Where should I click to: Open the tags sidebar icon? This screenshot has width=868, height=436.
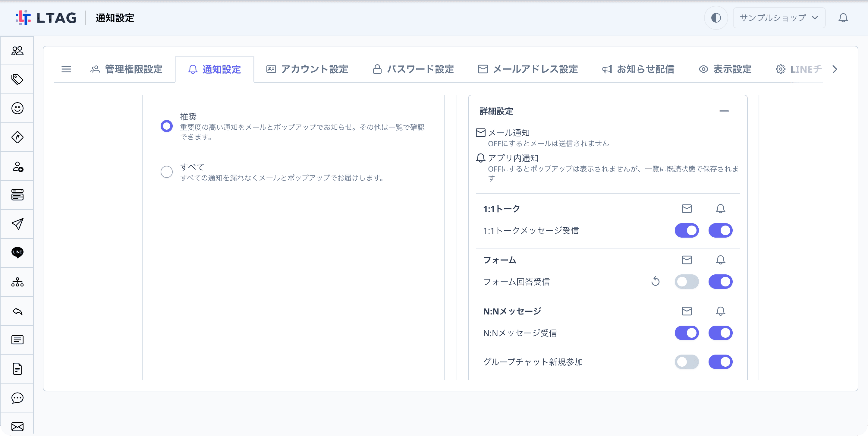coord(17,79)
